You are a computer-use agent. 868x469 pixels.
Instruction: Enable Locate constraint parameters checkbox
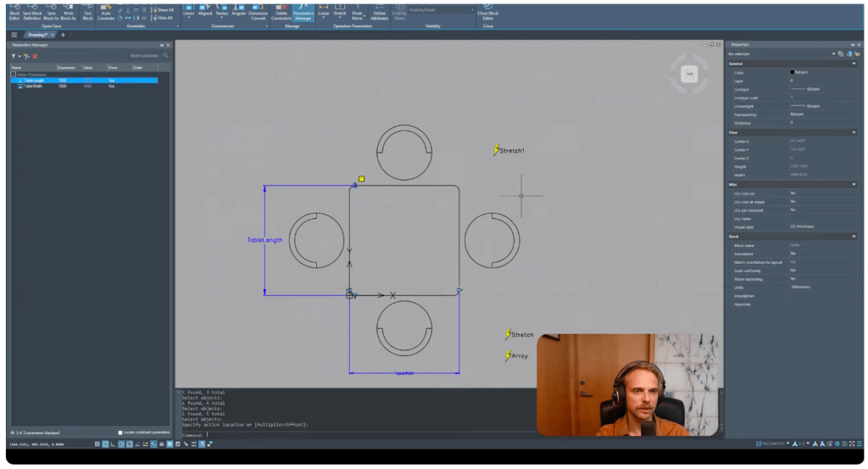click(120, 433)
